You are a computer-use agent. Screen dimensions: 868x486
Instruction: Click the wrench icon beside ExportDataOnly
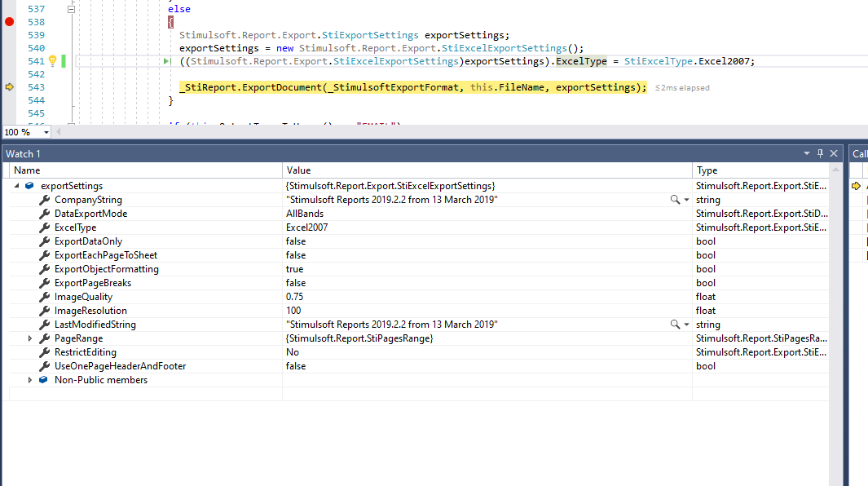[x=44, y=241]
